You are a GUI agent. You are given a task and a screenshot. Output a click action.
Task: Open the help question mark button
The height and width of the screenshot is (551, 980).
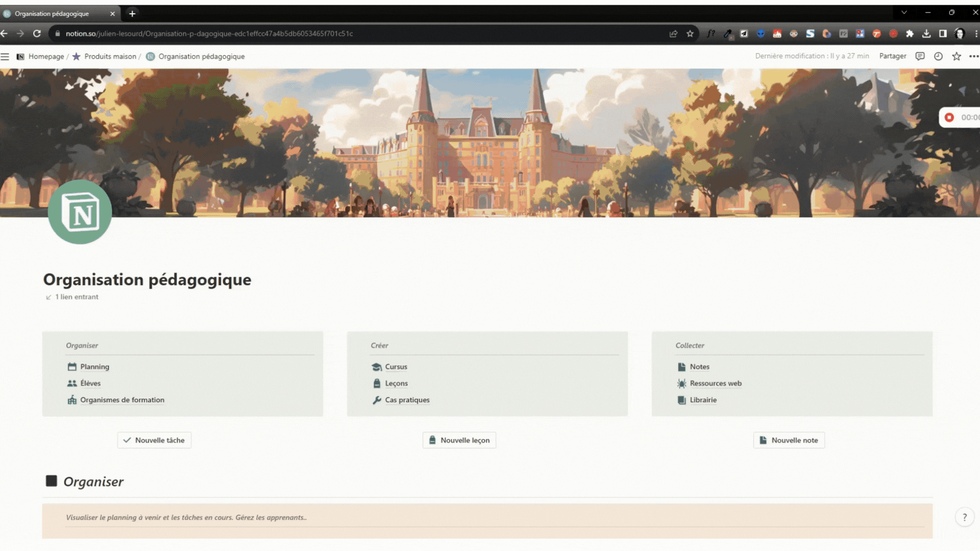(964, 517)
